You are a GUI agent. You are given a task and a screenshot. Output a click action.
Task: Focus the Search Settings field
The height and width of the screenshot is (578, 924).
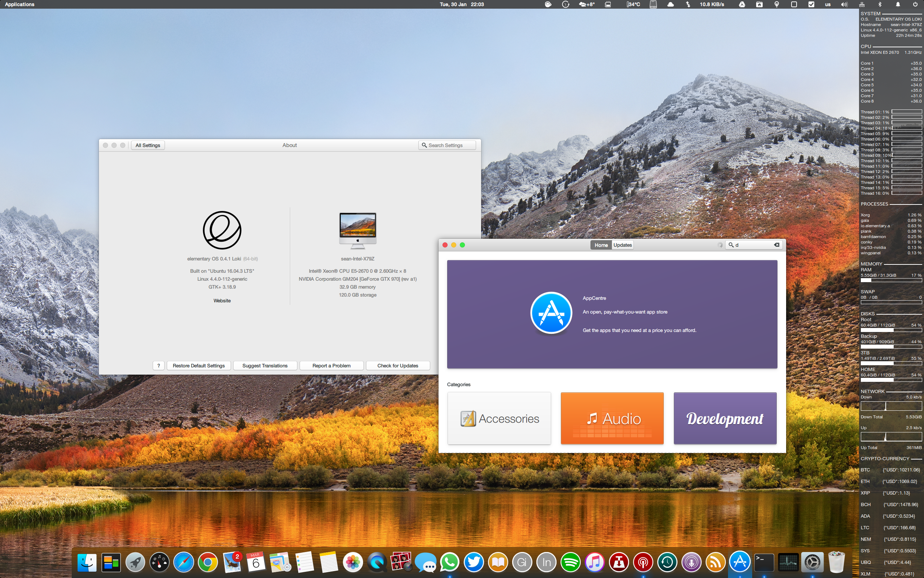point(447,145)
